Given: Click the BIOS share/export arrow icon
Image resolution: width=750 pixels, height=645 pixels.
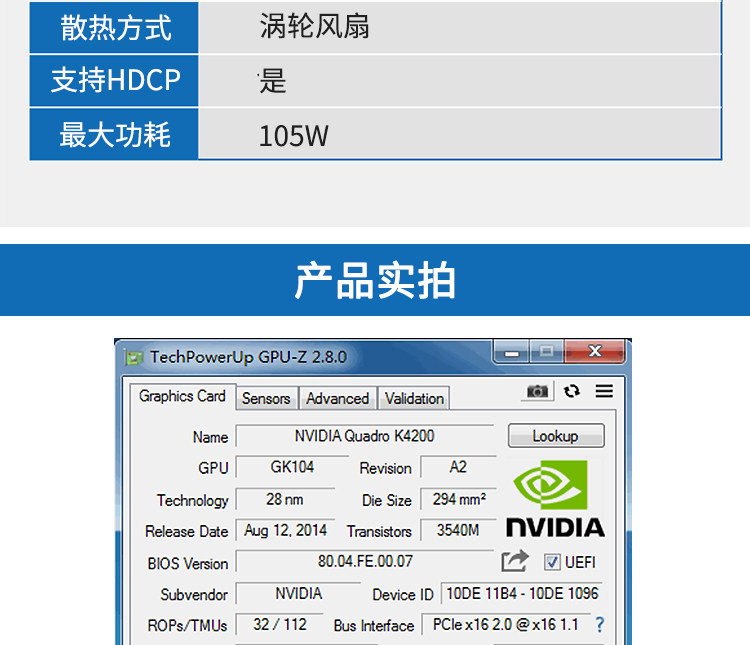Looking at the screenshot, I should click(515, 561).
